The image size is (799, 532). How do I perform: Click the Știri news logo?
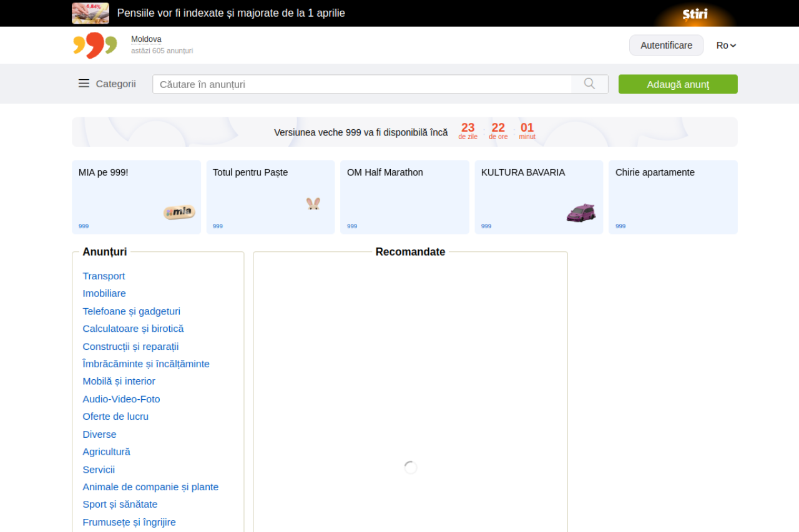pyautogui.click(x=695, y=14)
